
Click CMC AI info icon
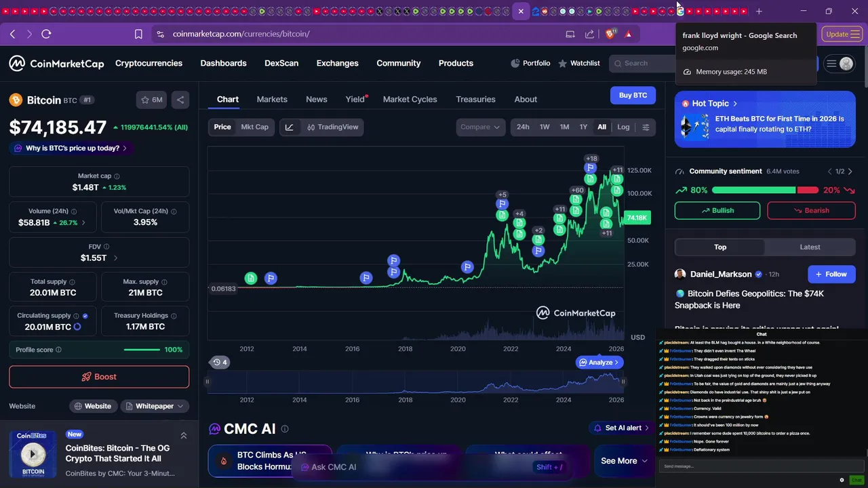pyautogui.click(x=285, y=429)
